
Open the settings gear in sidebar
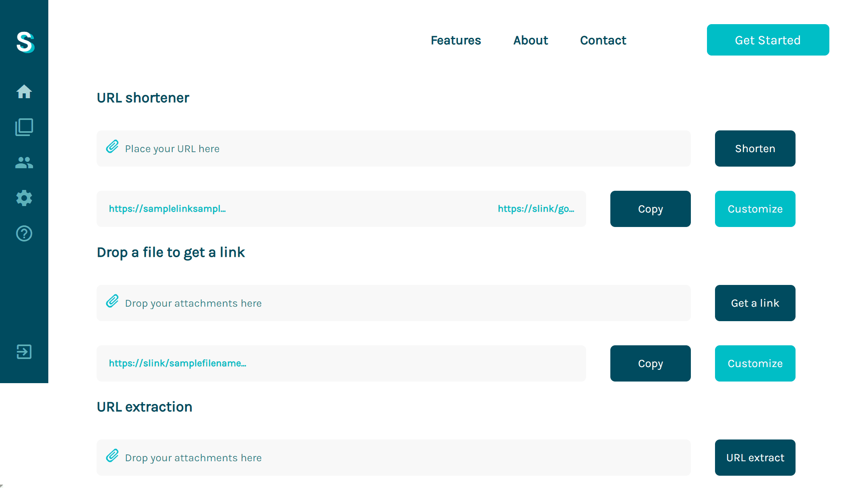click(24, 198)
